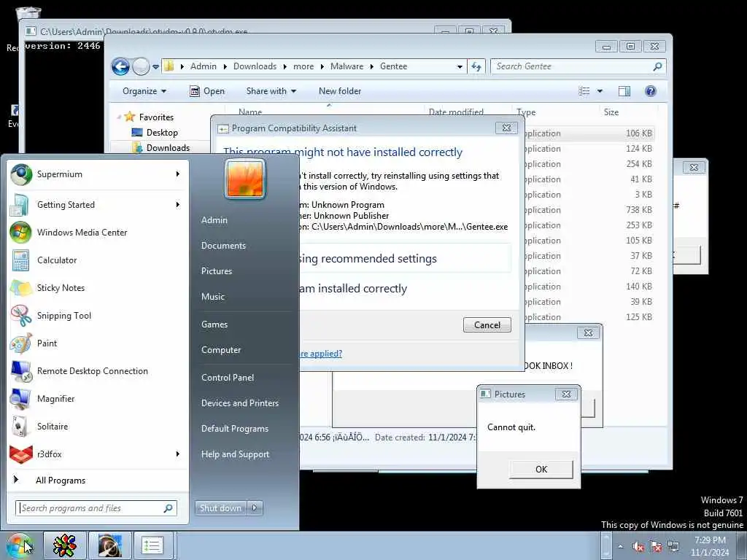
Task: Open the address bar history dropdown
Action: coord(460,66)
